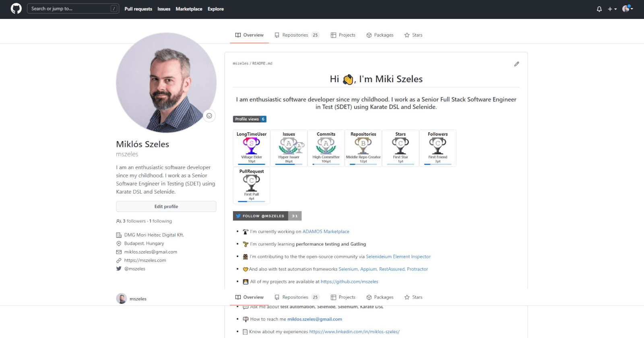Open Pull requests in top navigation

(138, 9)
